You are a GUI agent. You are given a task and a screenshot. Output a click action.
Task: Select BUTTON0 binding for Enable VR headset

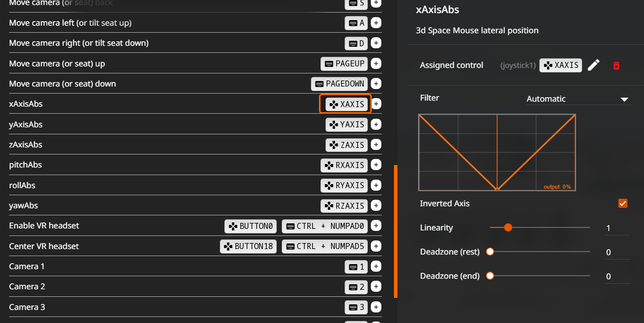251,226
